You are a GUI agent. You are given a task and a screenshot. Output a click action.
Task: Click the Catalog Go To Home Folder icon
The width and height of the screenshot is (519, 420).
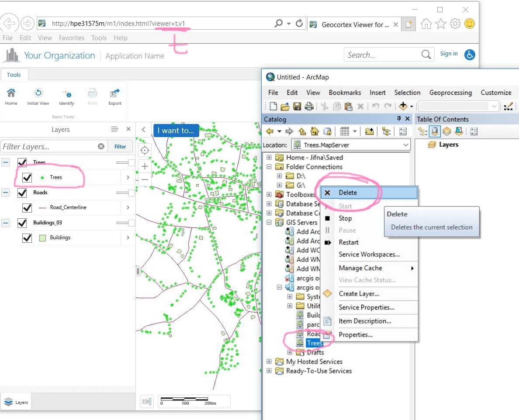pyautogui.click(x=315, y=131)
